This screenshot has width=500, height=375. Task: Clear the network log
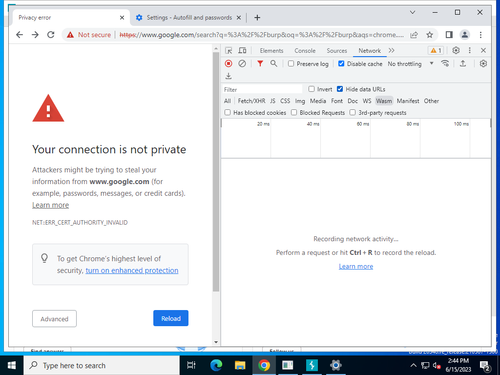242,63
